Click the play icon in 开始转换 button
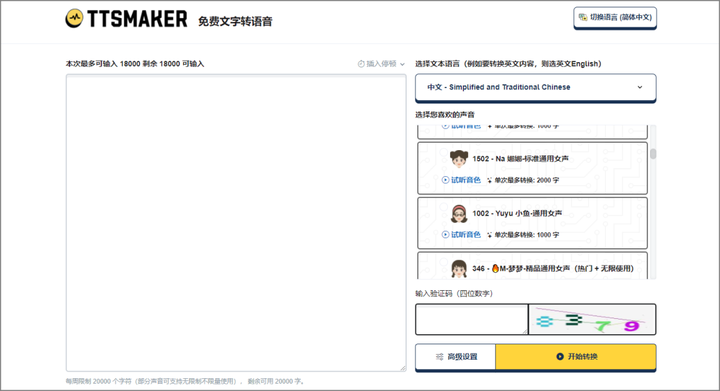720x391 pixels. click(x=560, y=357)
